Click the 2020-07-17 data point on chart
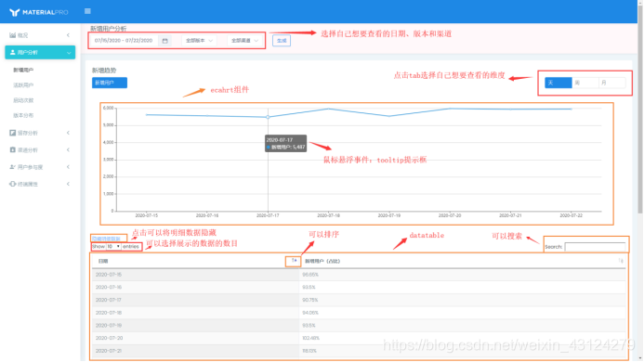 [269, 117]
